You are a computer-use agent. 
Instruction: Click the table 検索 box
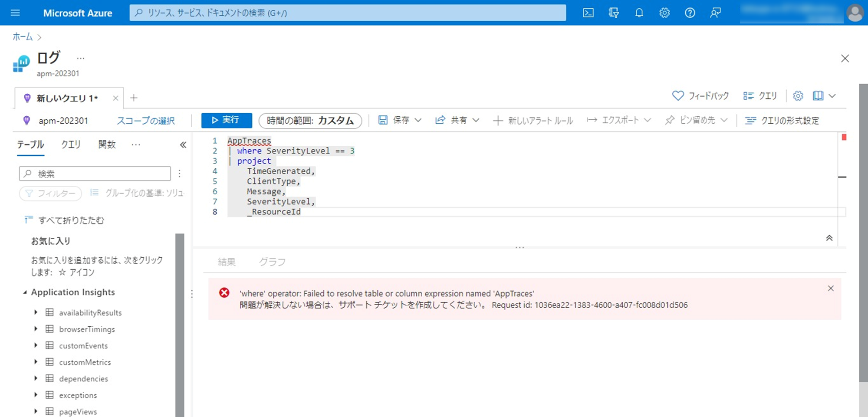(x=95, y=174)
